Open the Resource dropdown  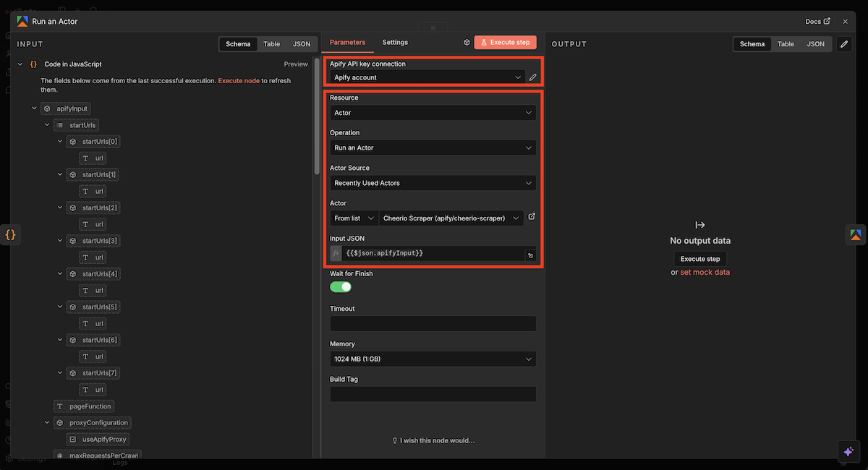[433, 113]
